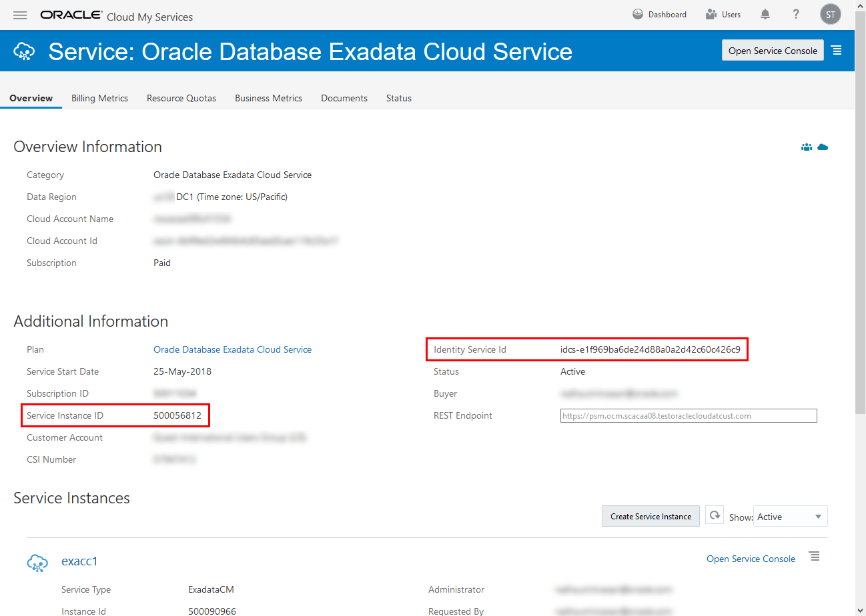Select the Instance Id value 500090966

(x=212, y=611)
